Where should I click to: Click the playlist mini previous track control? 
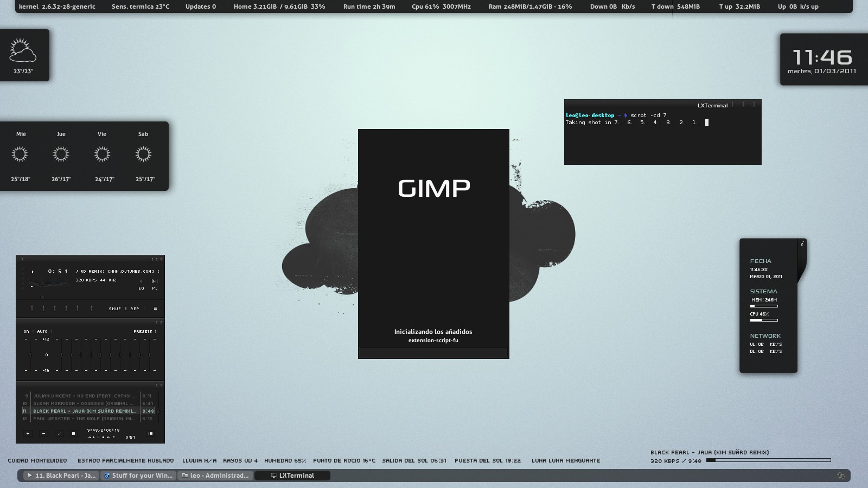(x=90, y=437)
